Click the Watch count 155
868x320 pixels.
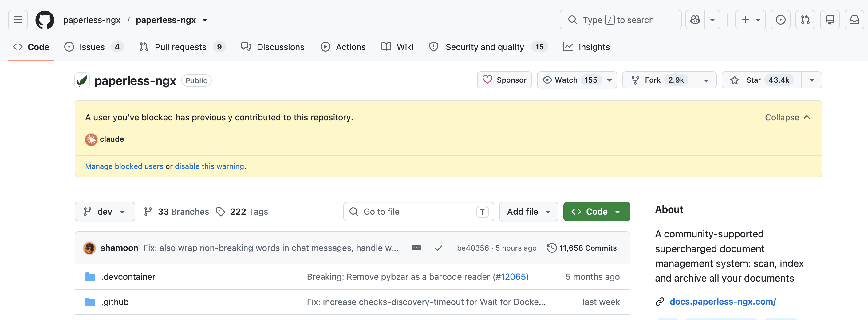coord(590,80)
